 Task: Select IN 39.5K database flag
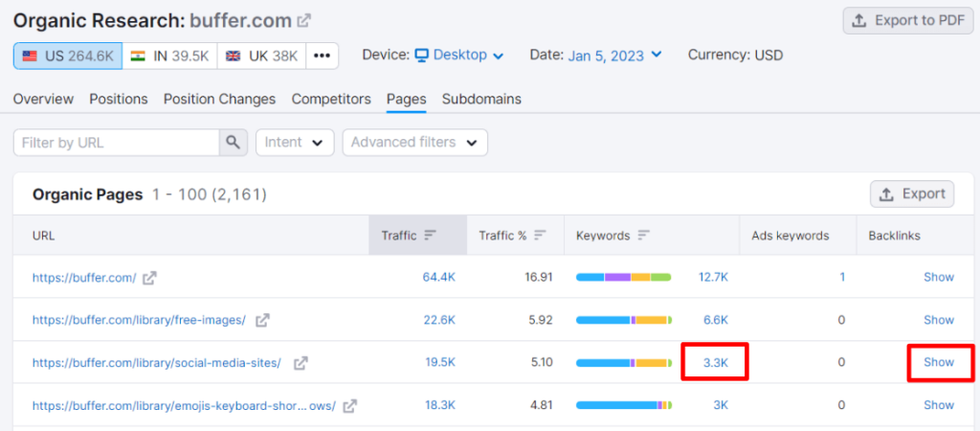coord(170,56)
